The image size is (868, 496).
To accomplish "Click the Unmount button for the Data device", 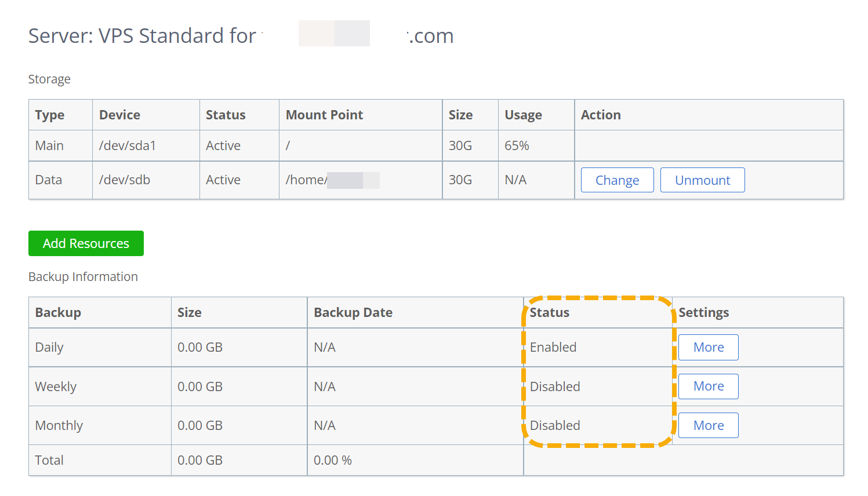I will click(702, 180).
